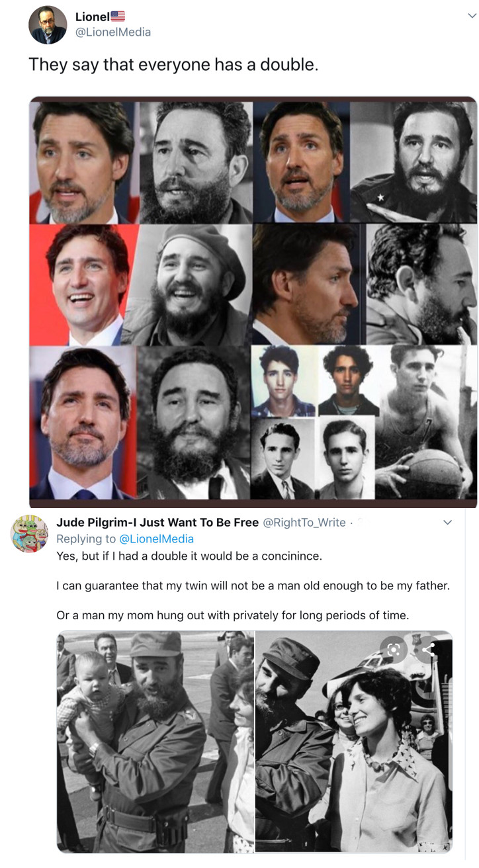Tap the share icon on the reply photo
The image size is (479, 868).
pos(428,650)
